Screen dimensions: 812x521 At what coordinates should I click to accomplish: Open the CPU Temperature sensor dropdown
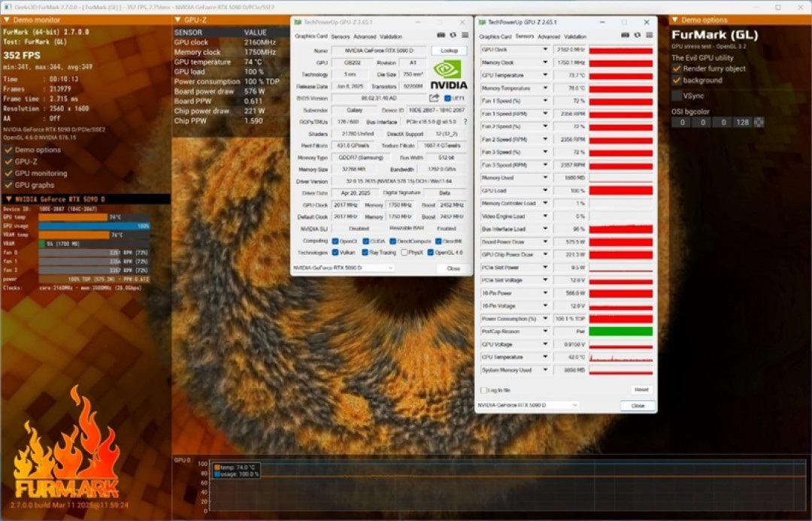tap(545, 357)
